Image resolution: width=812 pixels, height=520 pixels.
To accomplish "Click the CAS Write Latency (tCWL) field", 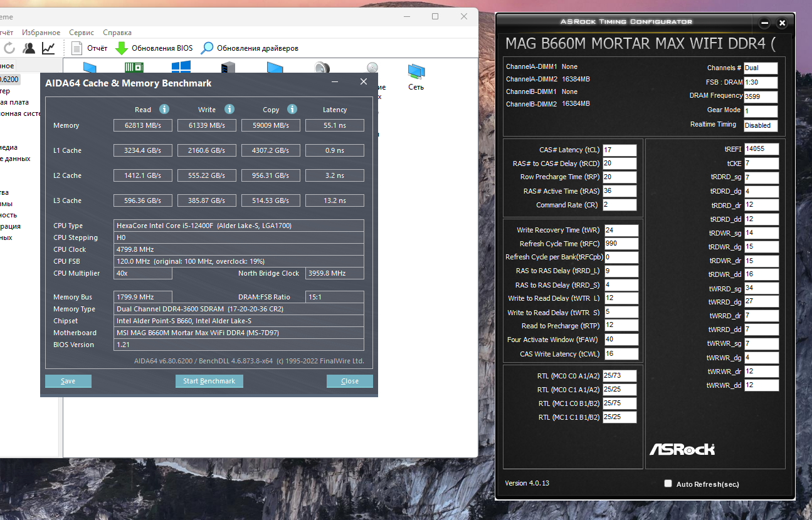I will 621,354.
